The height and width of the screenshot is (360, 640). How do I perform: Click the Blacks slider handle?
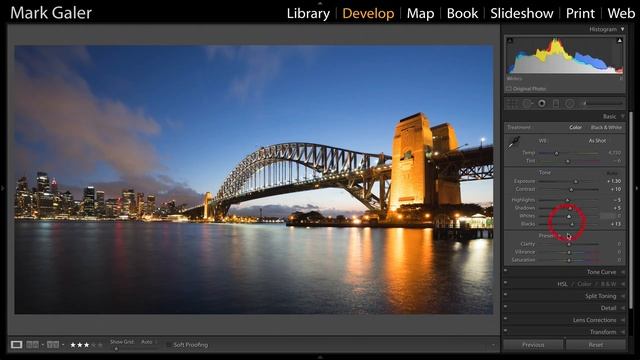572,224
